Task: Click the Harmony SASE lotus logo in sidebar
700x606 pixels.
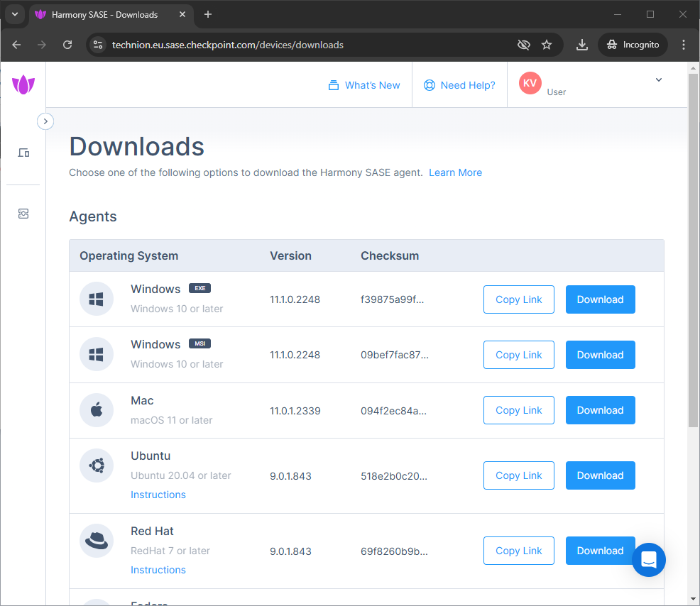Action: tap(23, 84)
